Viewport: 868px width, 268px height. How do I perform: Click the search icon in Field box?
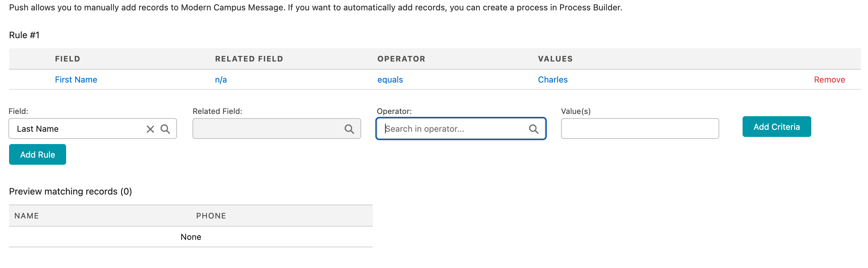click(165, 129)
